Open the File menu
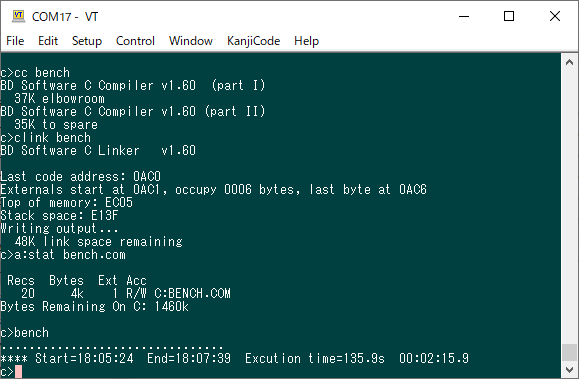Image resolution: width=579 pixels, height=379 pixels. 15,41
